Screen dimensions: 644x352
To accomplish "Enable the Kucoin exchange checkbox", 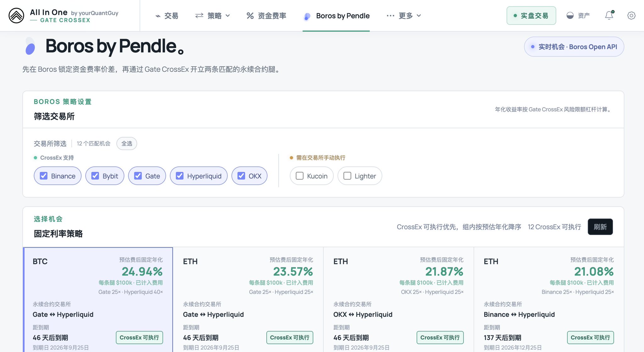I will click(x=300, y=176).
